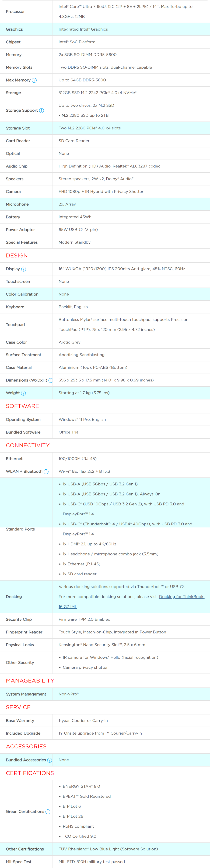The width and height of the screenshot is (210, 868).
Task: Click the CERTIFICATIONS section heading
Action: pyautogui.click(x=30, y=773)
